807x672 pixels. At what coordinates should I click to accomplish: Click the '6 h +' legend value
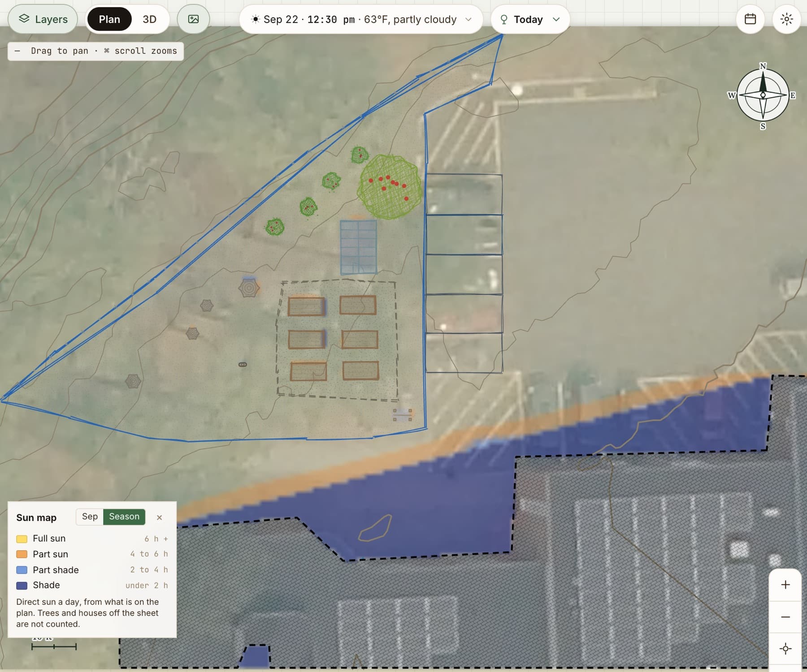point(156,538)
